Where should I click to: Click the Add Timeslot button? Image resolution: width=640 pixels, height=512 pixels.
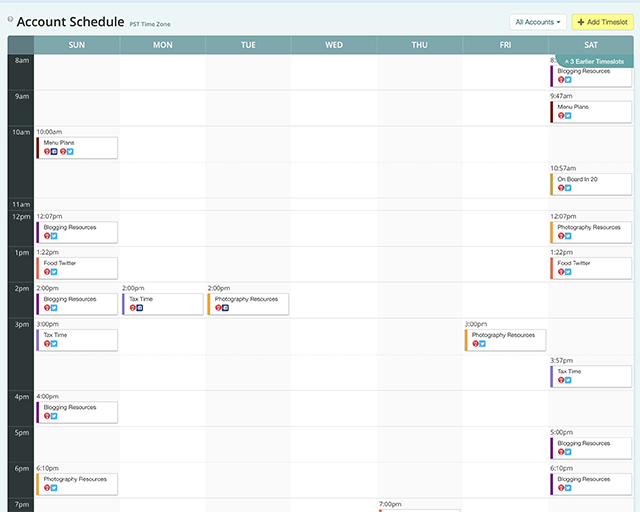(602, 21)
